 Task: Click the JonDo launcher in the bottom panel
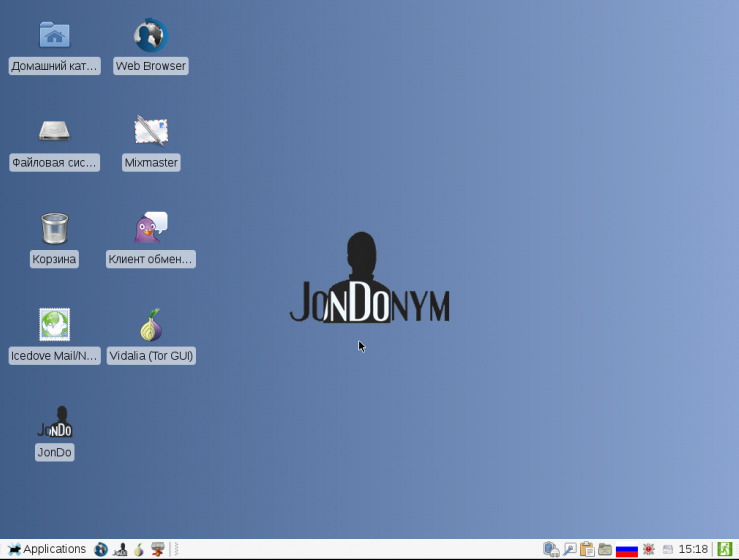click(x=120, y=549)
